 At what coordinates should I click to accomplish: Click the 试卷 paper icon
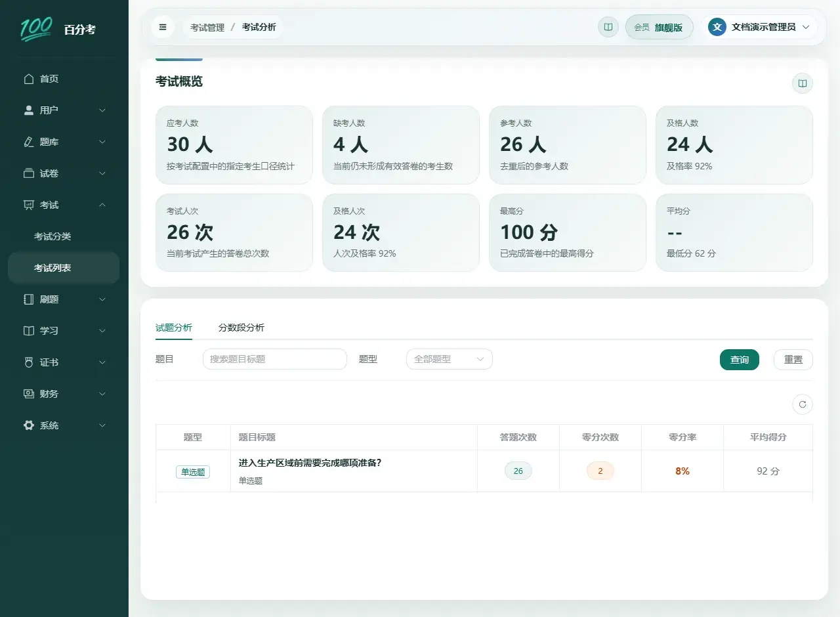28,173
